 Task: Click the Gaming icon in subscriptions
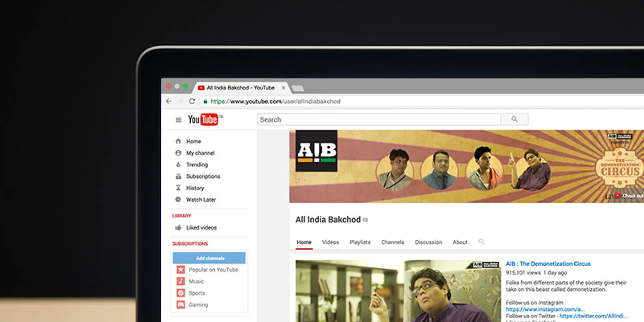click(181, 305)
